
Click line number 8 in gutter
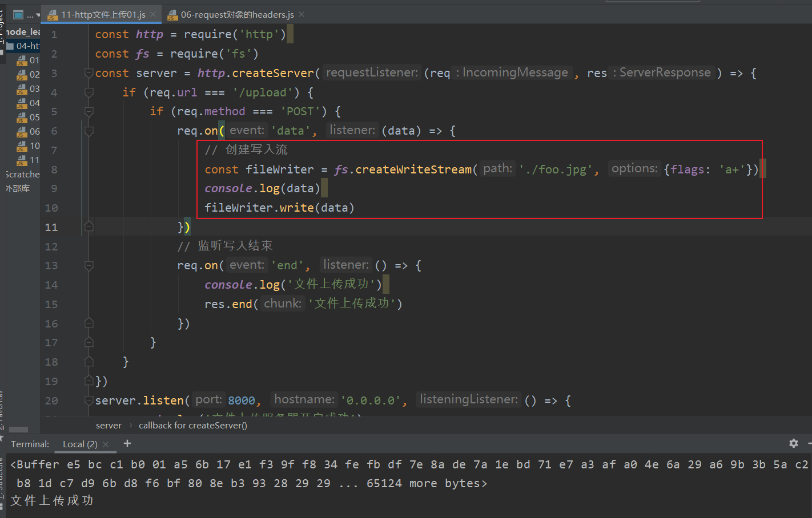pyautogui.click(x=54, y=169)
